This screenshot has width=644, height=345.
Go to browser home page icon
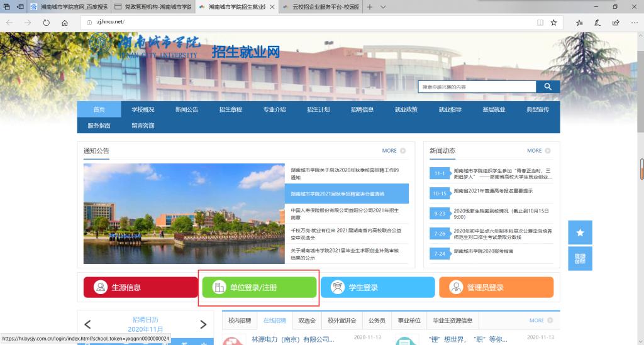point(65,22)
